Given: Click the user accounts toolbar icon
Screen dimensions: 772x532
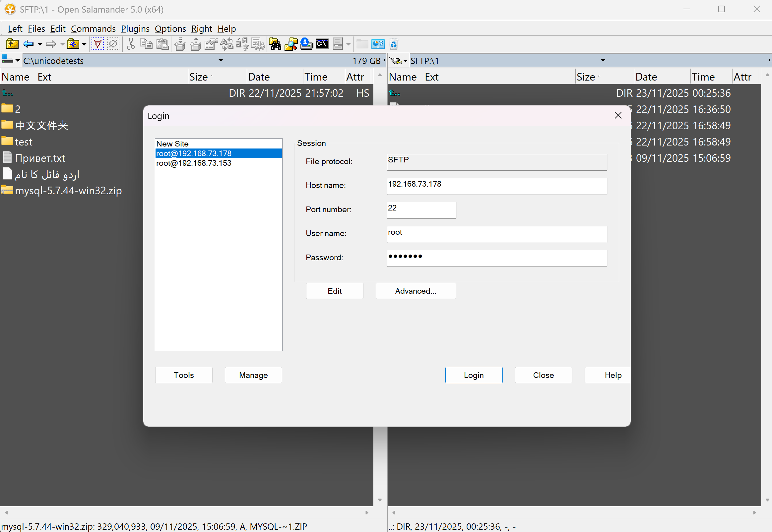Looking at the screenshot, I should pos(306,44).
